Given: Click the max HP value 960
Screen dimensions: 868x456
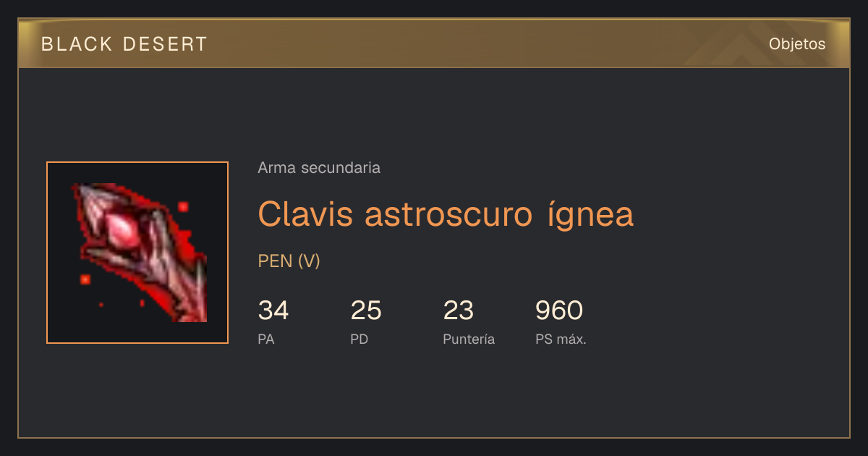Looking at the screenshot, I should [x=559, y=311].
